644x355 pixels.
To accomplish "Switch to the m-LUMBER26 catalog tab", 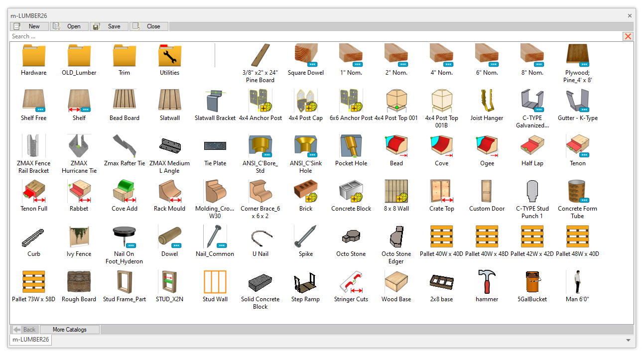I will [31, 340].
